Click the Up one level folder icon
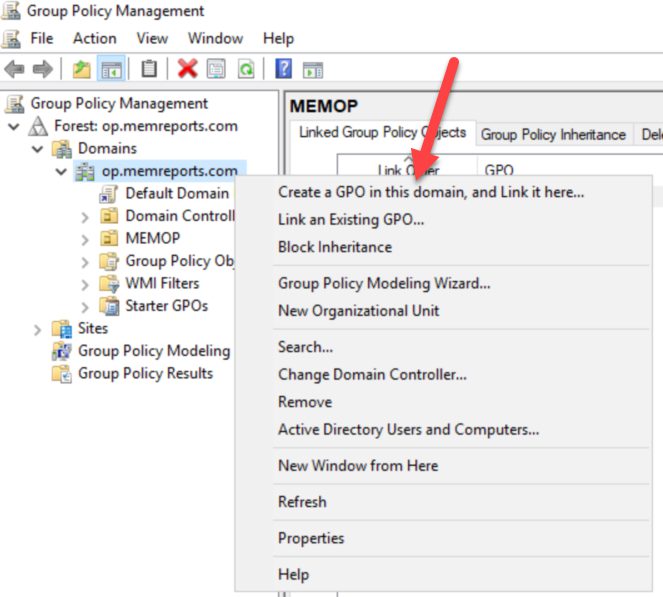The height and width of the screenshot is (597, 663). [x=82, y=69]
